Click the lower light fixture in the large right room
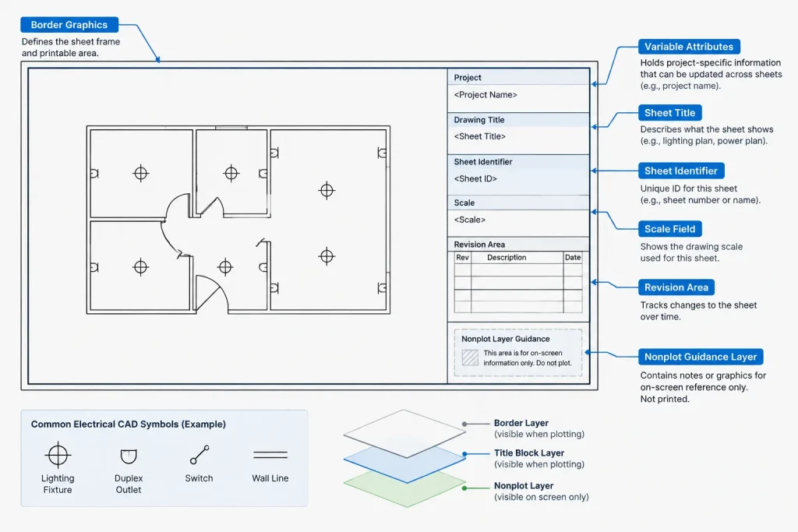 pyautogui.click(x=327, y=256)
